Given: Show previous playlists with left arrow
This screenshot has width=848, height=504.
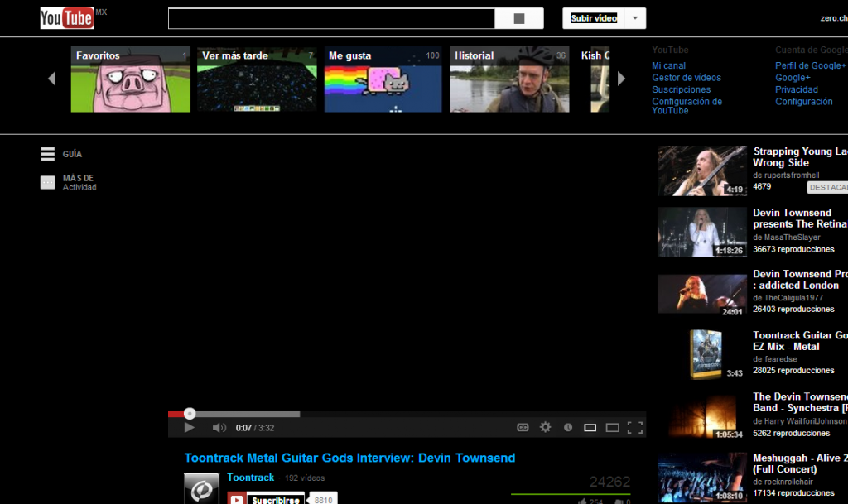Looking at the screenshot, I should click(52, 79).
